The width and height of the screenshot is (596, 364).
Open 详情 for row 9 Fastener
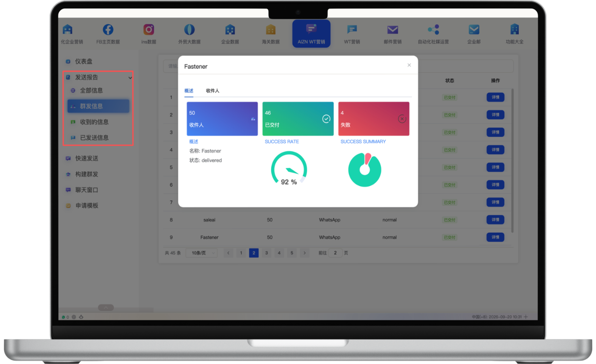pos(495,237)
